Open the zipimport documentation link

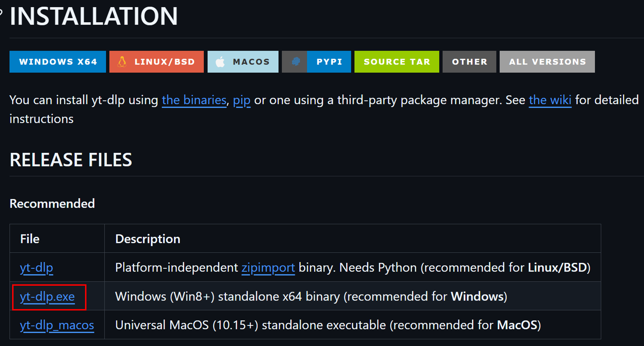click(x=268, y=268)
